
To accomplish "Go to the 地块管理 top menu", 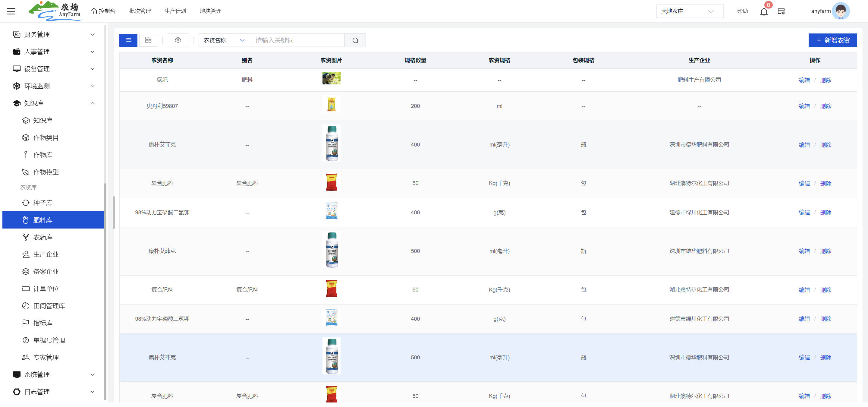I will [210, 11].
